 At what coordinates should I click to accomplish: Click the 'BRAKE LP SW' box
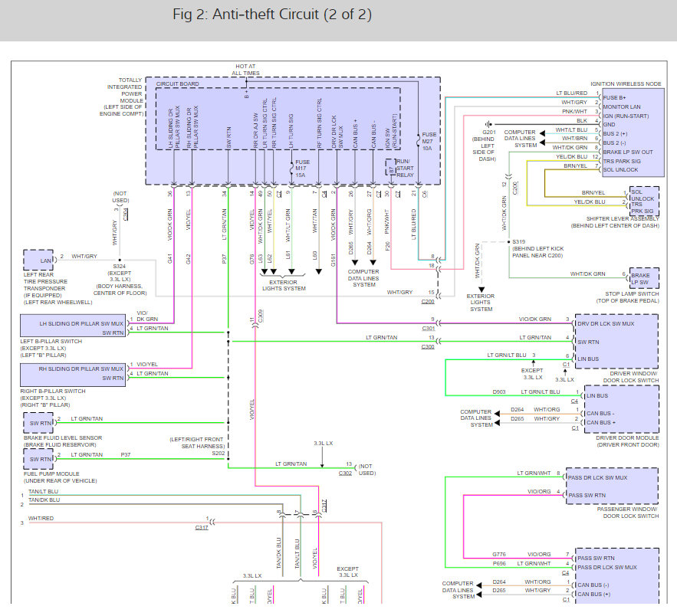(x=644, y=278)
